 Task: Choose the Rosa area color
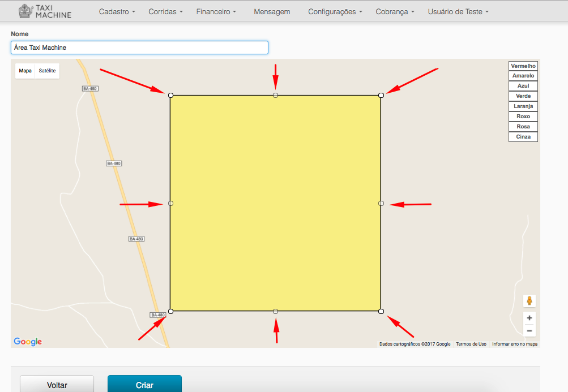pos(523,126)
